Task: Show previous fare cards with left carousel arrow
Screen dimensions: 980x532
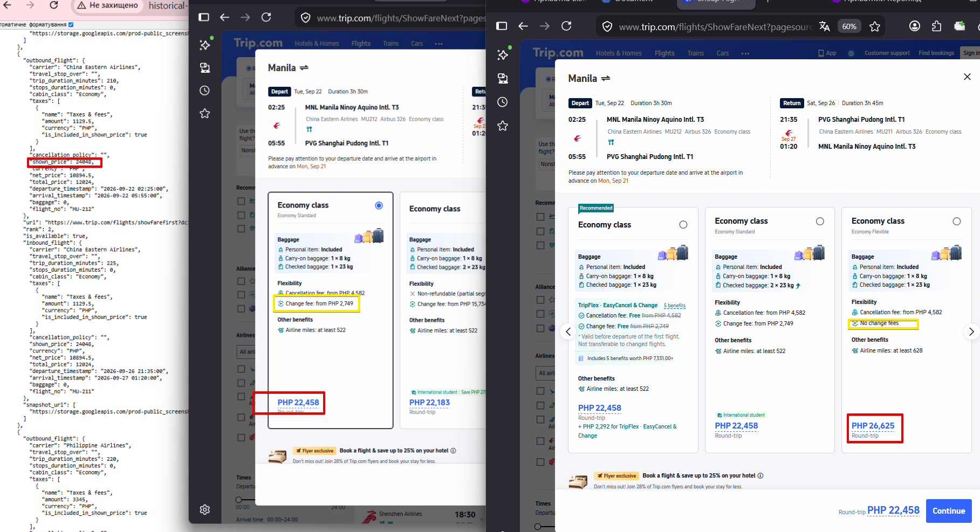Action: coord(568,331)
